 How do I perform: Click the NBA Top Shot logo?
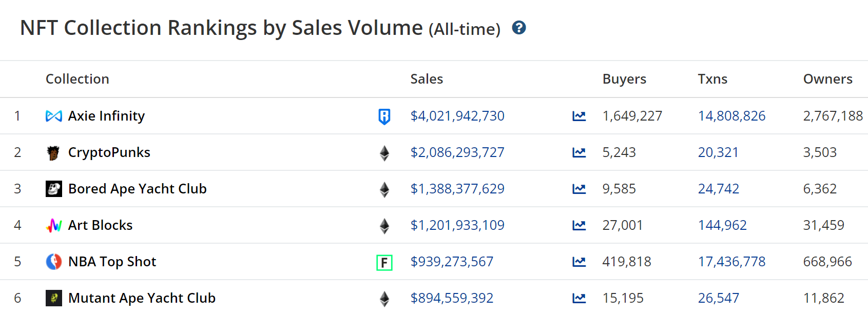click(x=53, y=262)
